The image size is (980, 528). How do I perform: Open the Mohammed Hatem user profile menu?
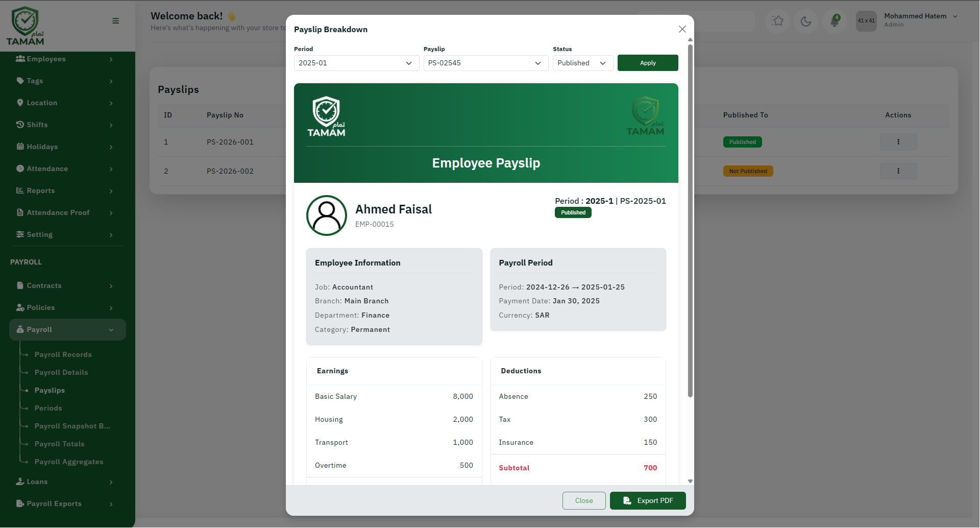(x=909, y=20)
